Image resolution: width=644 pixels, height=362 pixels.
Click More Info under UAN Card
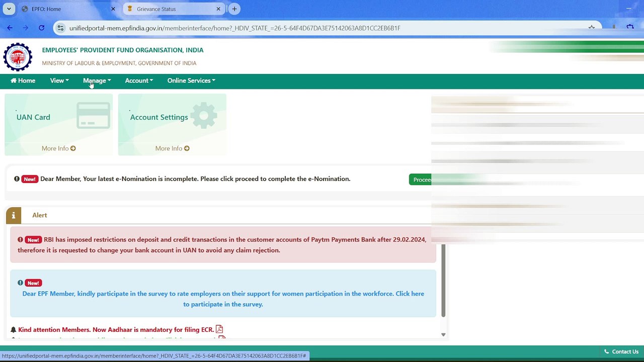click(59, 148)
